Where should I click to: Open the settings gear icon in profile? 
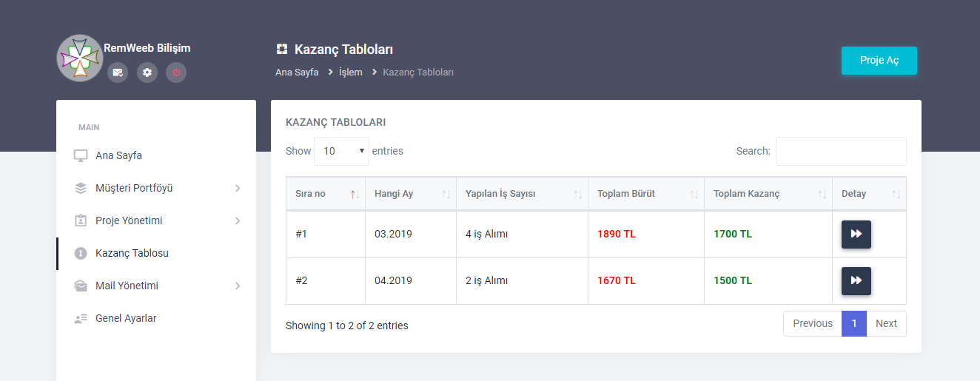(147, 73)
